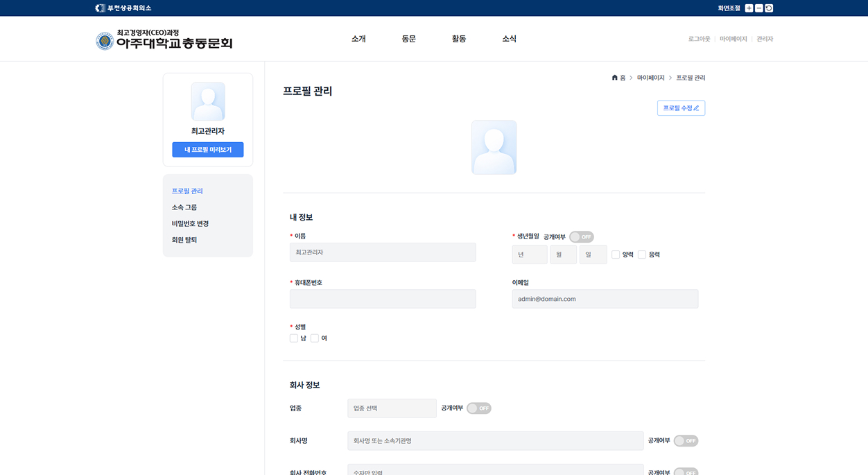This screenshot has width=868, height=475.
Task: Click the 이름 input field
Action: click(383, 252)
